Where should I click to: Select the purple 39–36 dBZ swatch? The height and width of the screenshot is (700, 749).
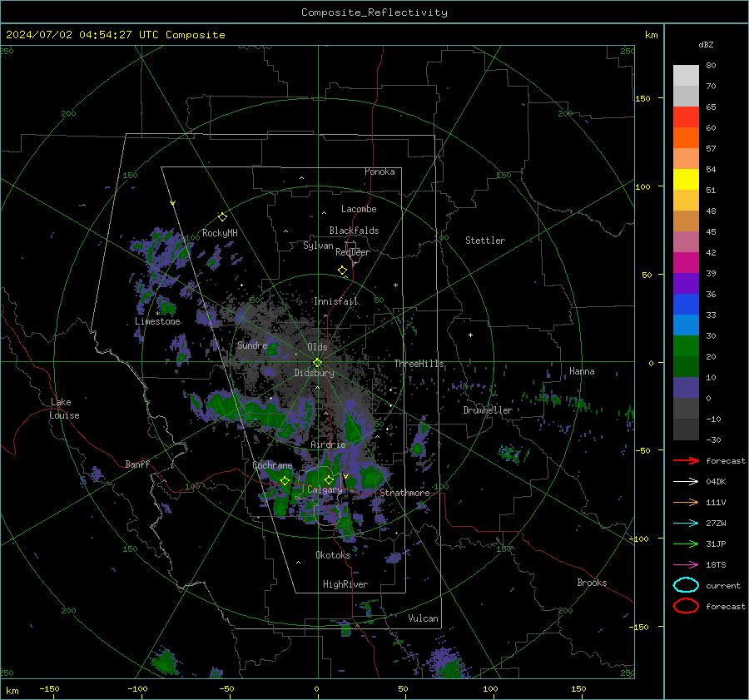click(686, 283)
